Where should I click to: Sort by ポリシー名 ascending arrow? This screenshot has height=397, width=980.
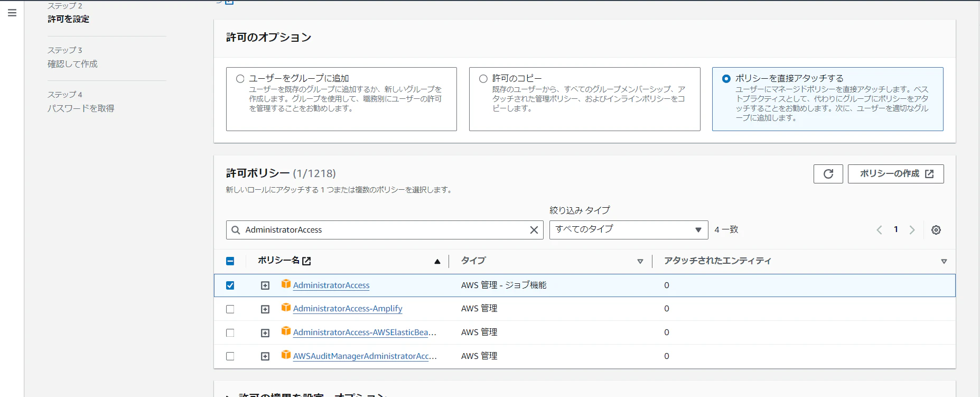[x=437, y=261]
